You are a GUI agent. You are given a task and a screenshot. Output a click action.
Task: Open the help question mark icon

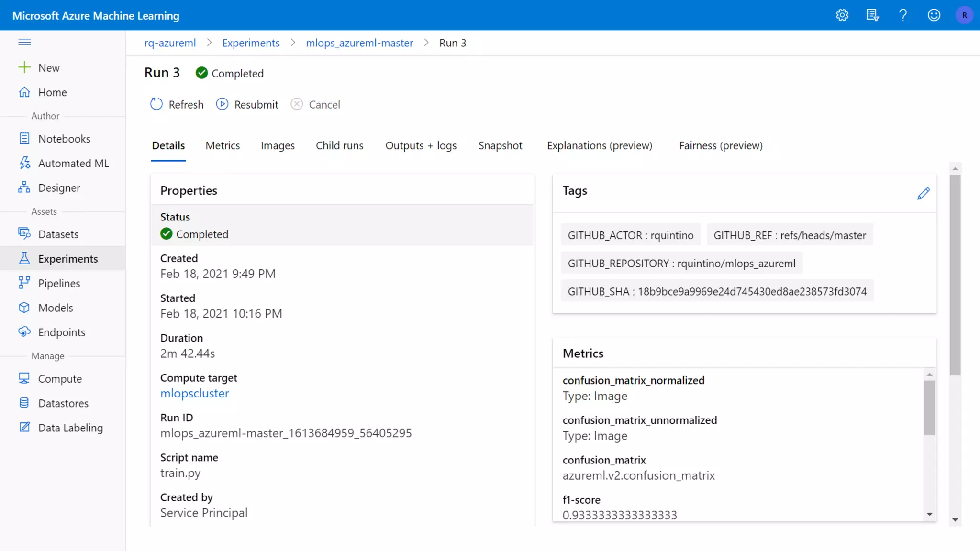click(x=903, y=15)
